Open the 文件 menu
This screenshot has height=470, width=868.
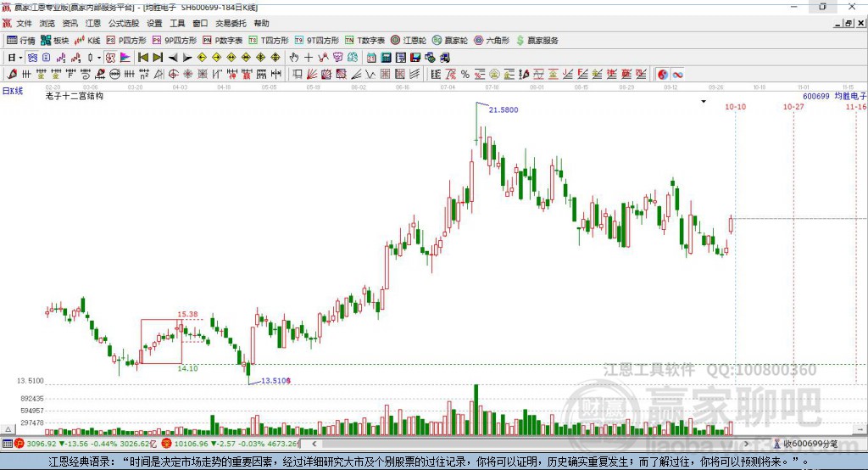[25, 23]
